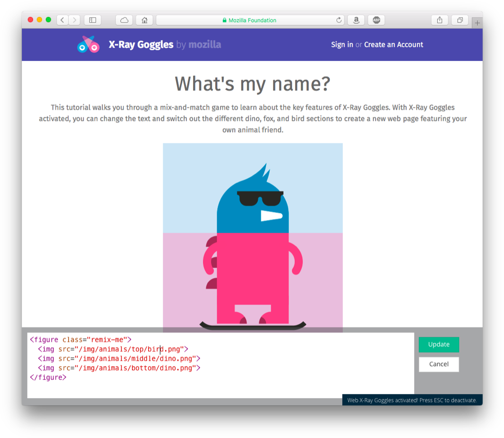This screenshot has width=504, height=438.
Task: Open iCloud Tabs cloud icon
Action: click(124, 20)
